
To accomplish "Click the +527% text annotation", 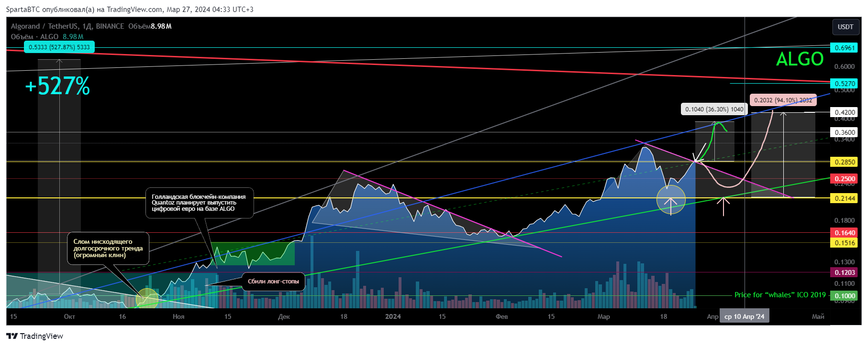I will [x=57, y=87].
